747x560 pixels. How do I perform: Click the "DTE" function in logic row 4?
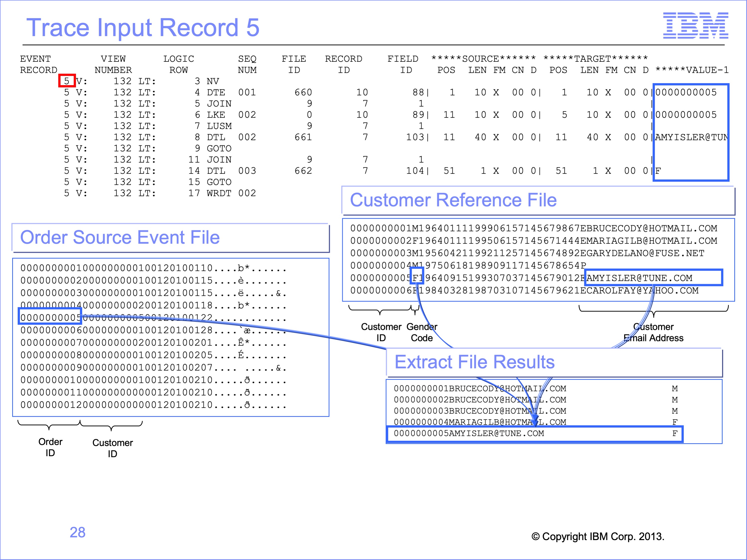(216, 92)
